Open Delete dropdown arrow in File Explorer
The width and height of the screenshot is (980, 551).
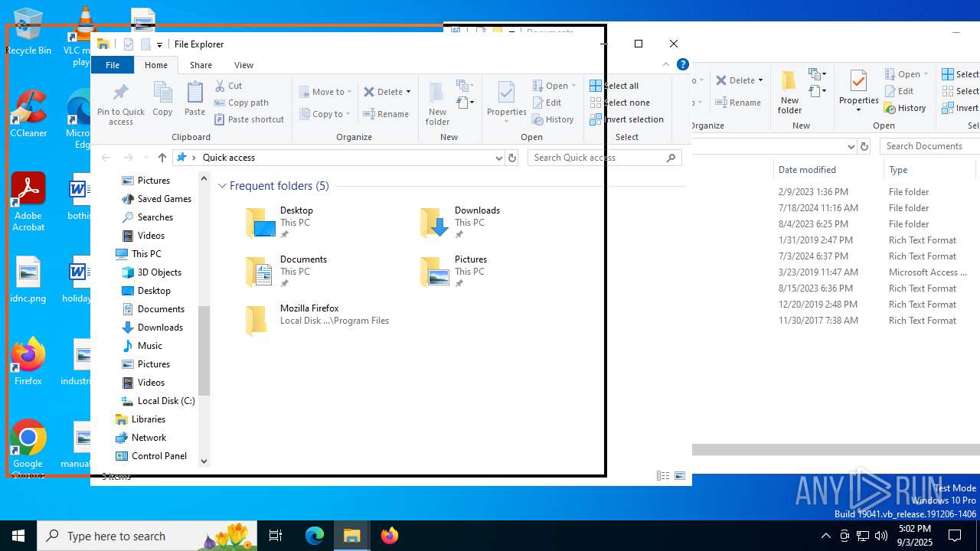tap(408, 92)
